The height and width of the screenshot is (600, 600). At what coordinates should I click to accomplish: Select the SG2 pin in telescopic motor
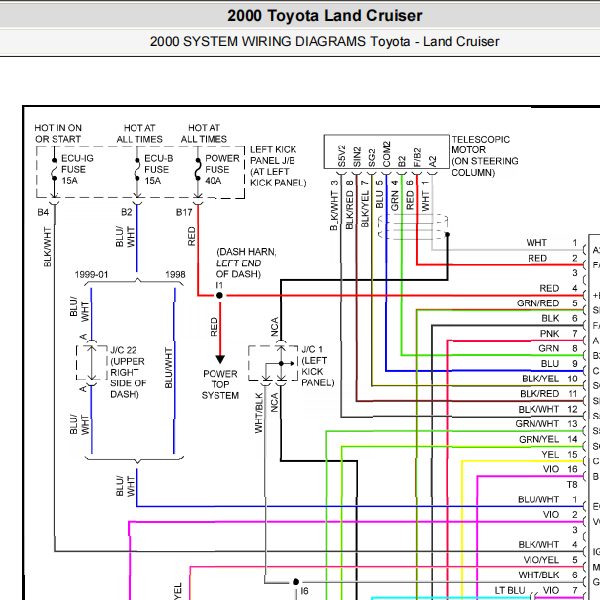click(372, 158)
